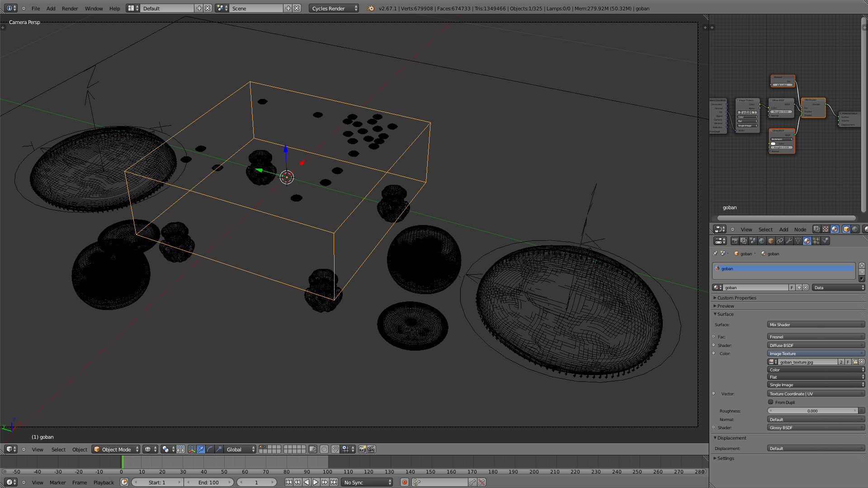Select the scale manipulator icon
The image size is (868, 488).
(x=219, y=449)
